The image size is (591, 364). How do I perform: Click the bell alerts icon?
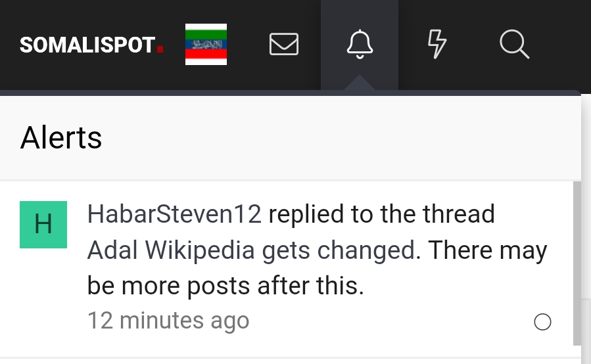point(360,44)
